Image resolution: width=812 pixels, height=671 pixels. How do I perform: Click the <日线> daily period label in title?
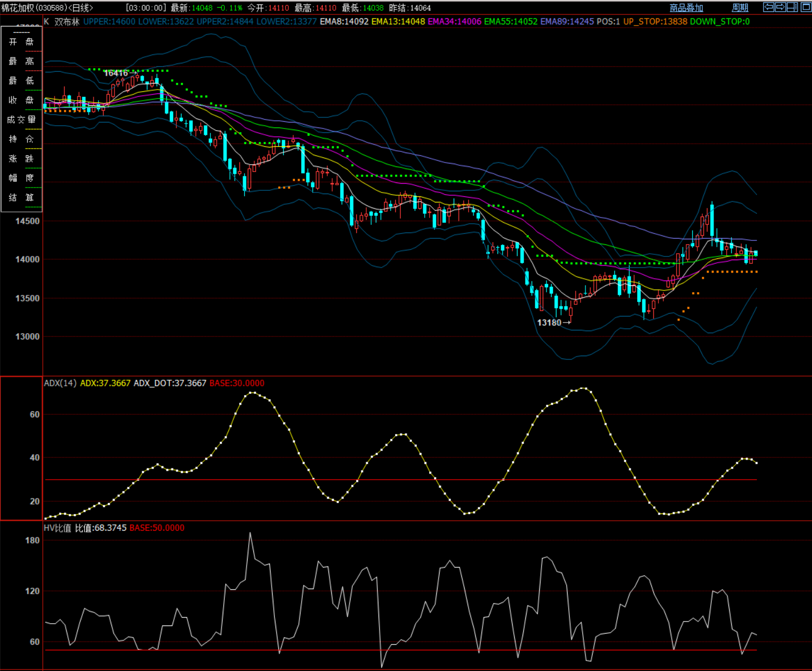81,8
